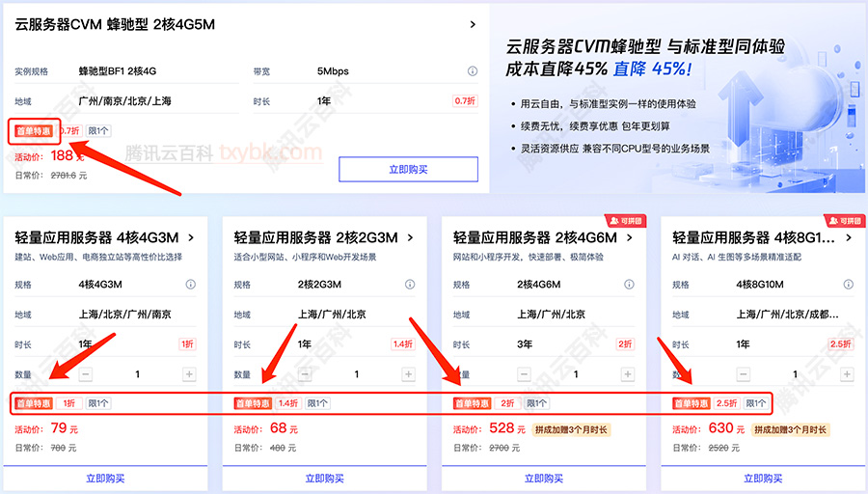Decrease quantity on the 4核4G3M card

pos(85,374)
